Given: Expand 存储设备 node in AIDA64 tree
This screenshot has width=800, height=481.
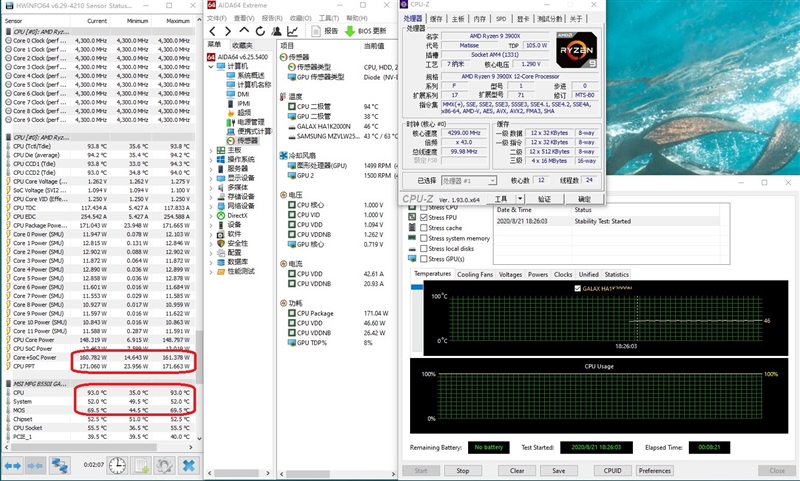Looking at the screenshot, I should click(x=211, y=196).
